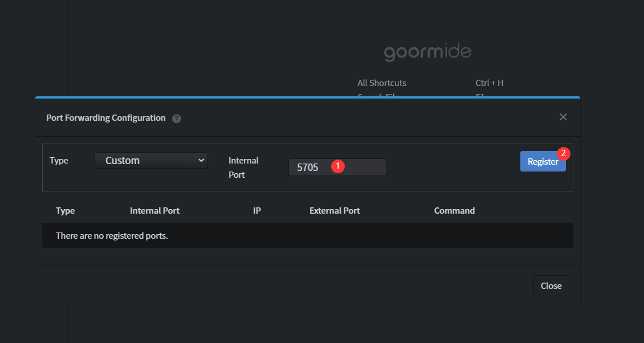
Task: Click the red badge numbered 2
Action: coord(564,153)
